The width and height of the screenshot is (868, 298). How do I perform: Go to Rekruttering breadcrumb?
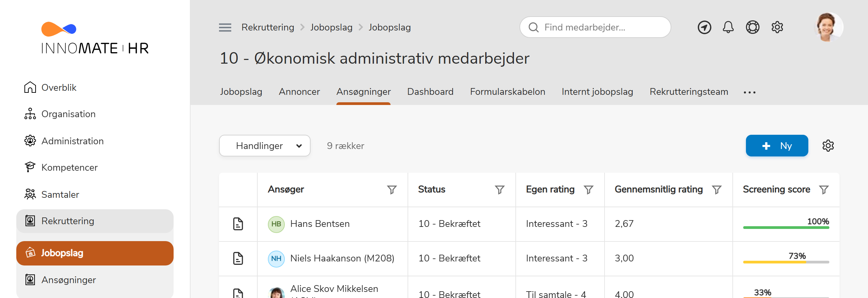(x=268, y=27)
